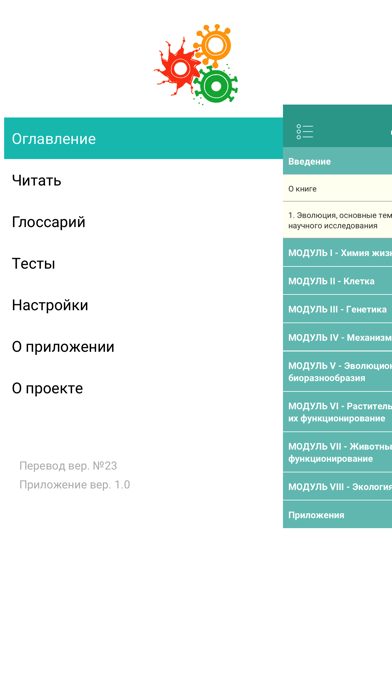Image resolution: width=392 pixels, height=696 pixels.
Task: Expand МОДУЛЬ V biodiversity section
Action: click(x=337, y=372)
